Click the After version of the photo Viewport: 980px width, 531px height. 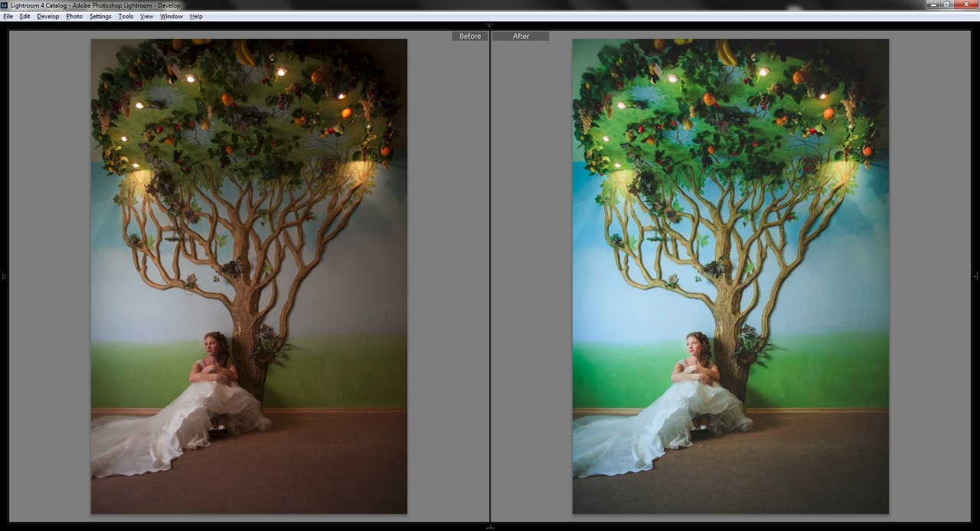click(730, 276)
